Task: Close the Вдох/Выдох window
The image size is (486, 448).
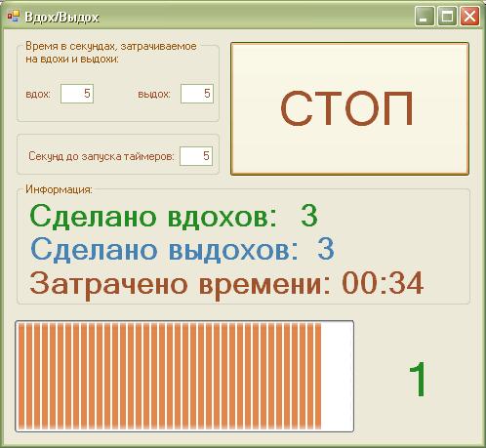Action: tap(469, 16)
